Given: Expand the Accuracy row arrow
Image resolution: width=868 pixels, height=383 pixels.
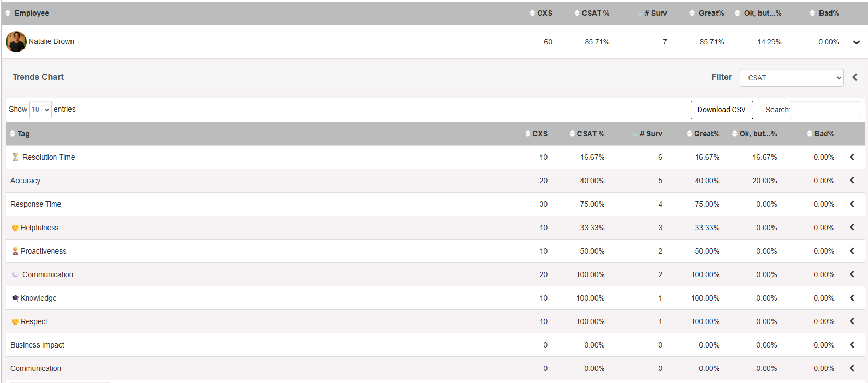Looking at the screenshot, I should pyautogui.click(x=852, y=181).
